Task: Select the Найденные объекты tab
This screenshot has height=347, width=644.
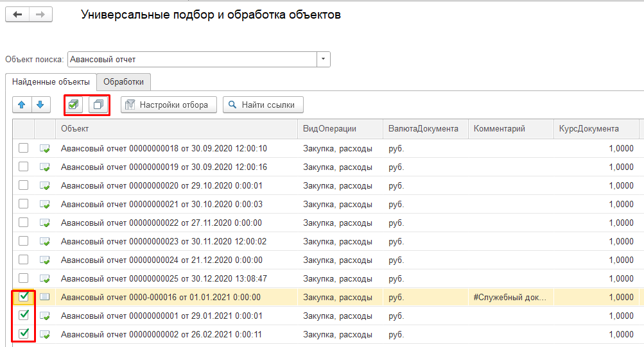Action: tap(51, 82)
